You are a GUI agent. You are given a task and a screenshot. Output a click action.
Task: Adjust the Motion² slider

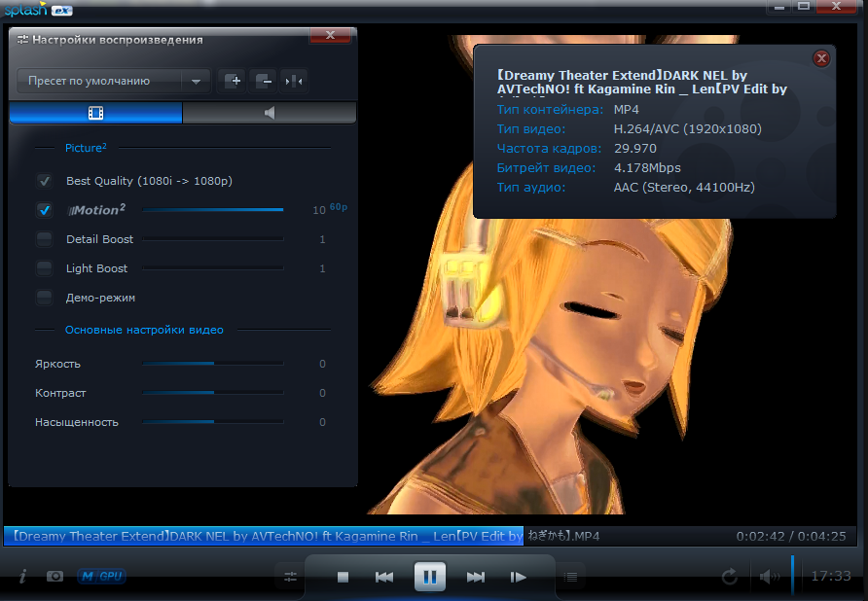click(213, 210)
